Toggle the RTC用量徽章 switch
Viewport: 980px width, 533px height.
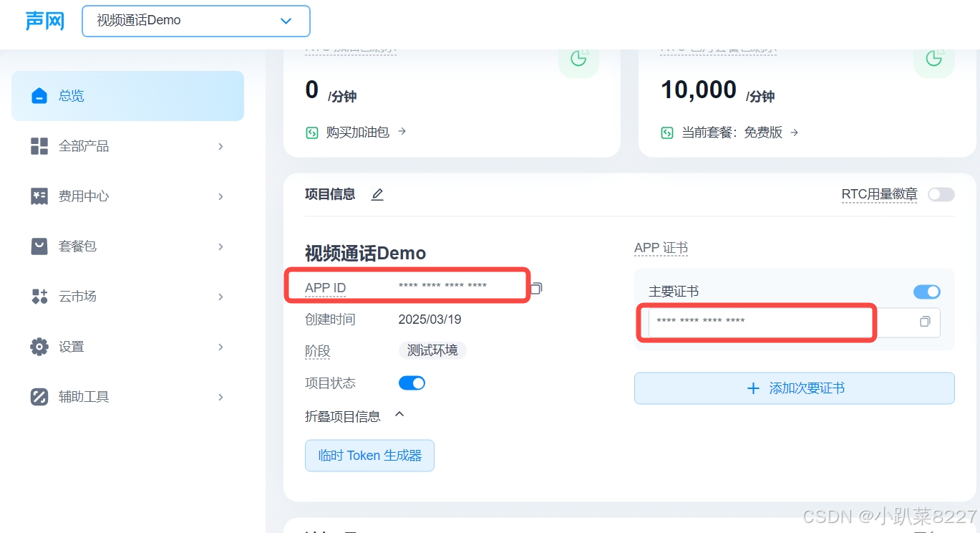tap(941, 194)
